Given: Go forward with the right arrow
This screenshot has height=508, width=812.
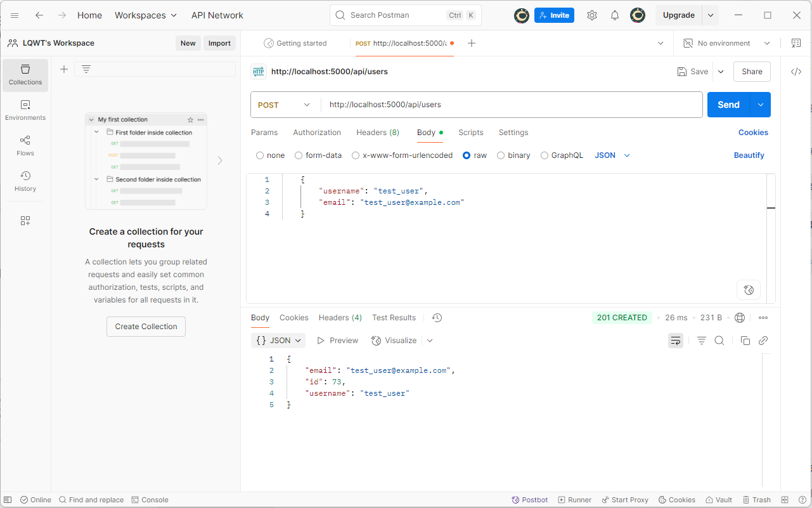Looking at the screenshot, I should pyautogui.click(x=61, y=15).
